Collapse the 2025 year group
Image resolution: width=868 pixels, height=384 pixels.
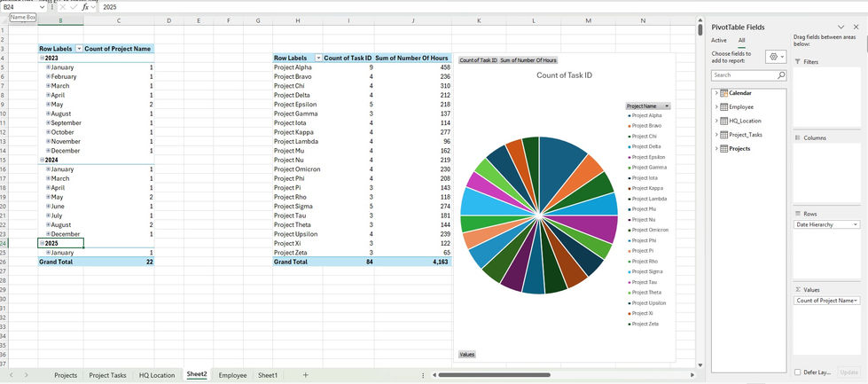tap(42, 243)
